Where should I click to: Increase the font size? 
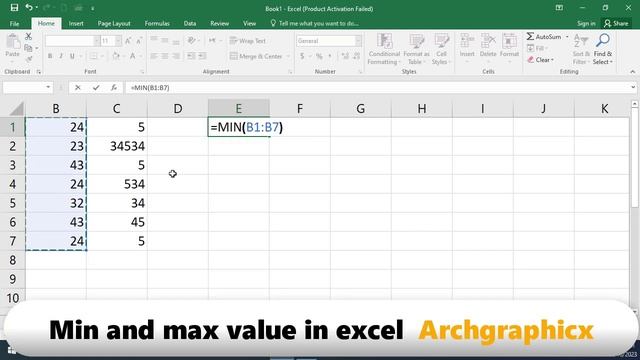click(x=128, y=41)
